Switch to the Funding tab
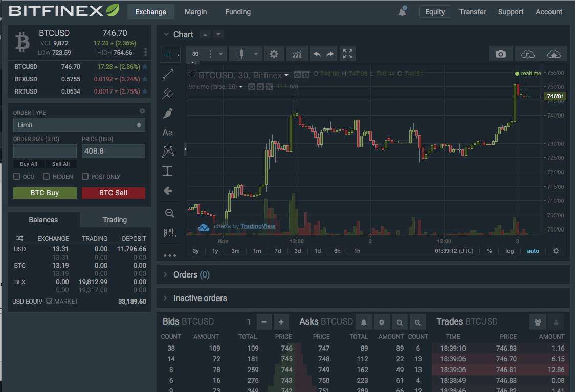The height and width of the screenshot is (392, 575). click(x=238, y=12)
